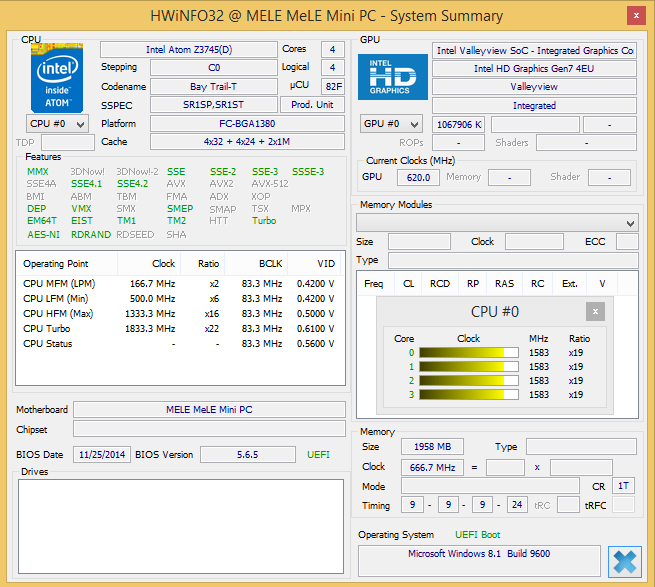Click the empty Chipset field
This screenshot has height=587, width=655.
(x=209, y=429)
